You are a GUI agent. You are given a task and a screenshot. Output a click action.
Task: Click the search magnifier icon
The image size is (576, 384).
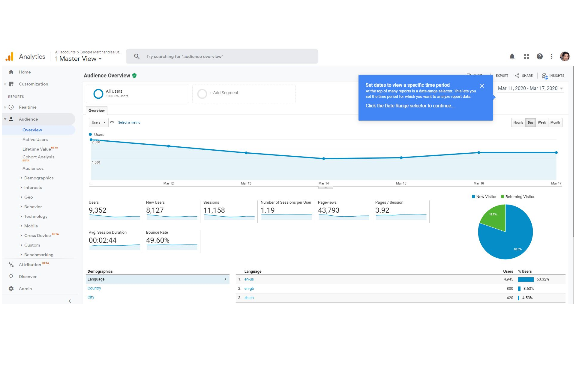point(137,56)
